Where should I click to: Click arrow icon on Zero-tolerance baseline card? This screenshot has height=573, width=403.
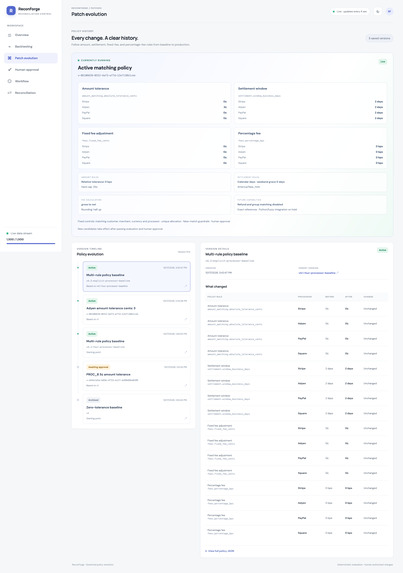click(186, 418)
